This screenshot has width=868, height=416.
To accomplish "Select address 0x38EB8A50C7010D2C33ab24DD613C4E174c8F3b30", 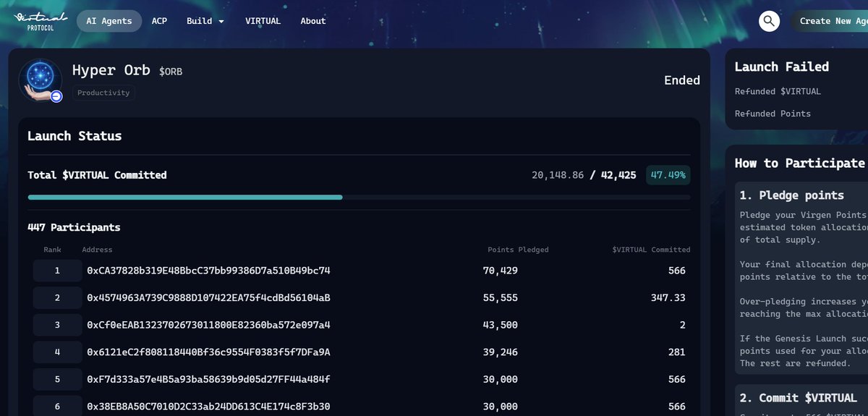I will [208, 406].
